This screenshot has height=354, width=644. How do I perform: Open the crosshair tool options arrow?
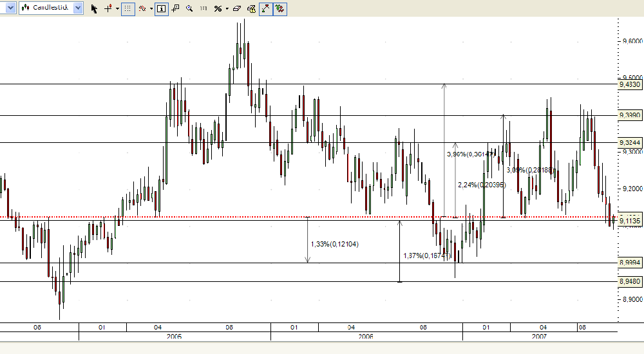tap(117, 8)
